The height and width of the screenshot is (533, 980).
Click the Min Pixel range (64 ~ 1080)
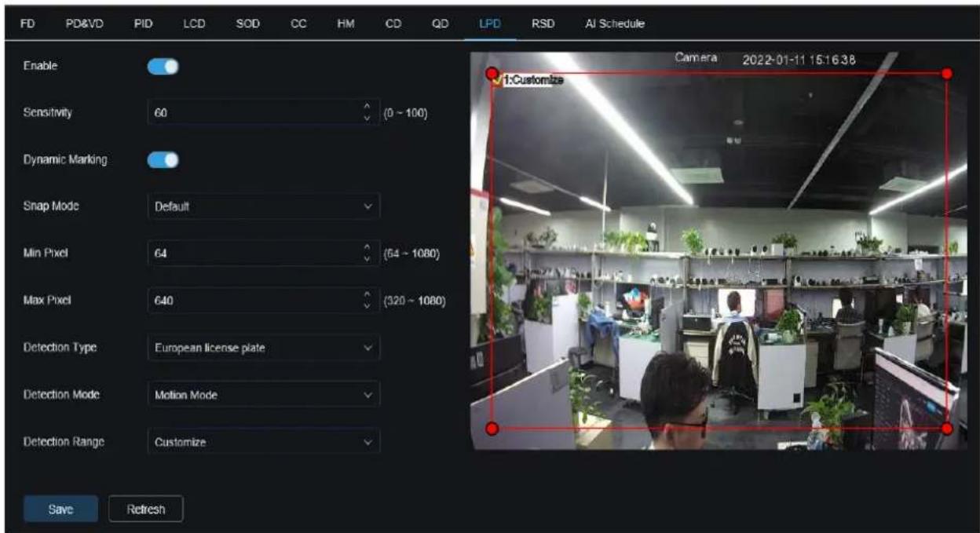pyautogui.click(x=411, y=254)
